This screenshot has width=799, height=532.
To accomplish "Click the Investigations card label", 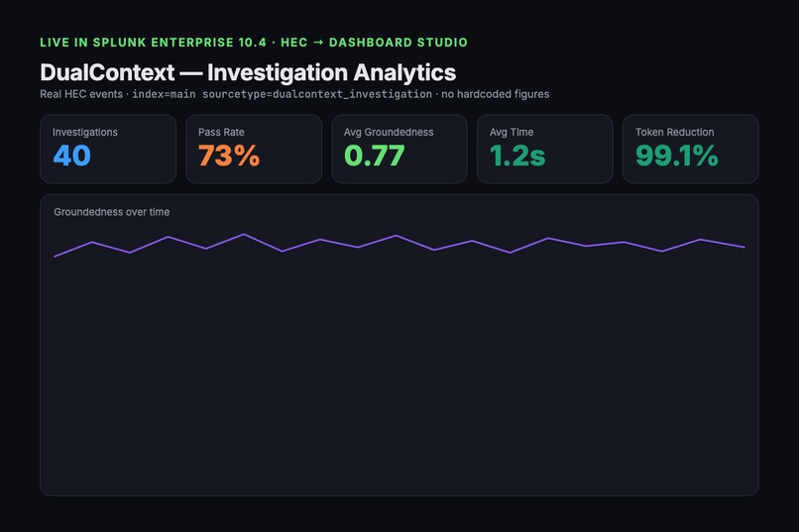I will (x=85, y=132).
